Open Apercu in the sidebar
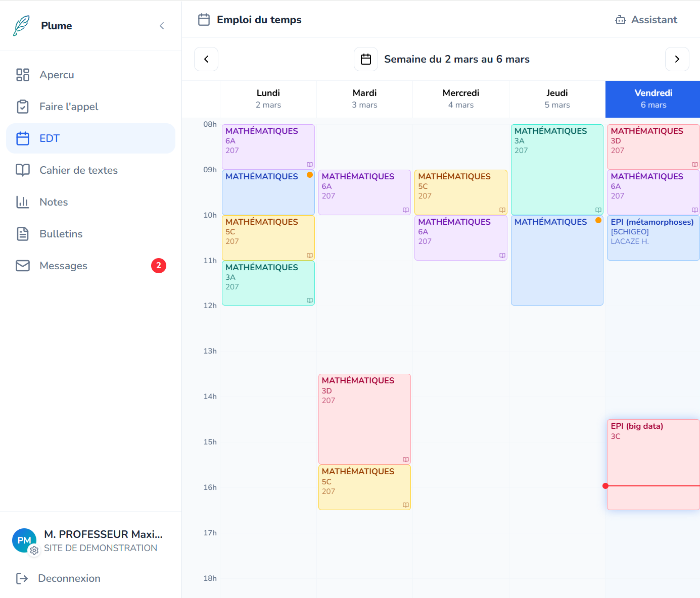The width and height of the screenshot is (700, 598). (57, 75)
